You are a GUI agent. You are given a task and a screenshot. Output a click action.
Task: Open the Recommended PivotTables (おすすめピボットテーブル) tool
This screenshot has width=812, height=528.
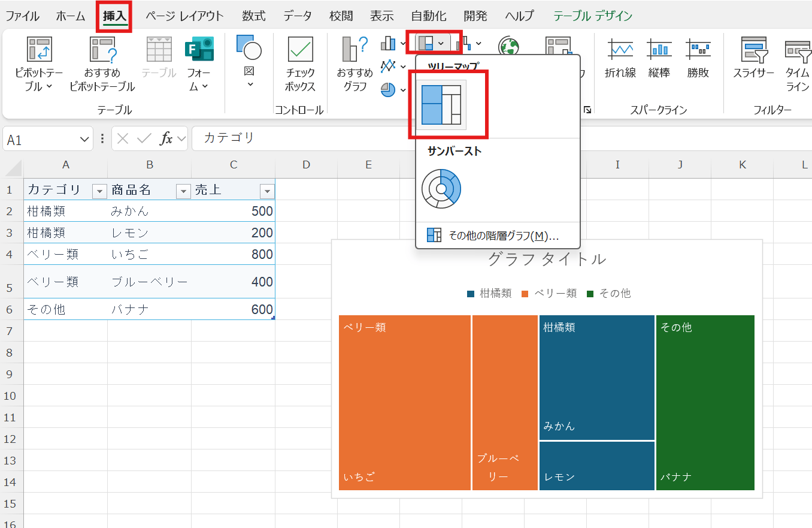click(x=102, y=50)
